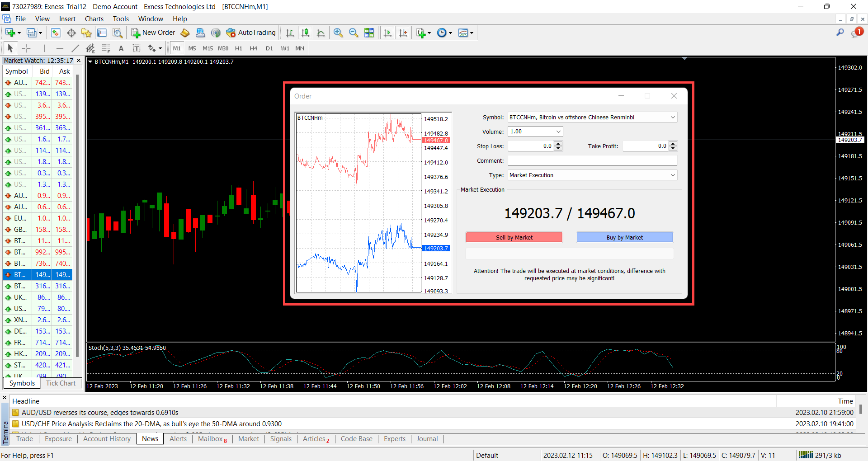Expand the Profiles dropdown arrow

click(40, 33)
